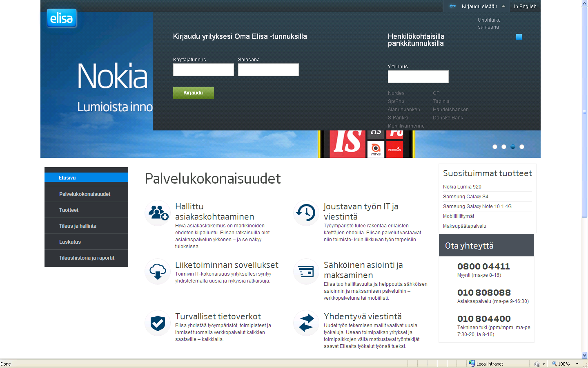
Task: Choose the Tapiola bank link
Action: pos(441,101)
